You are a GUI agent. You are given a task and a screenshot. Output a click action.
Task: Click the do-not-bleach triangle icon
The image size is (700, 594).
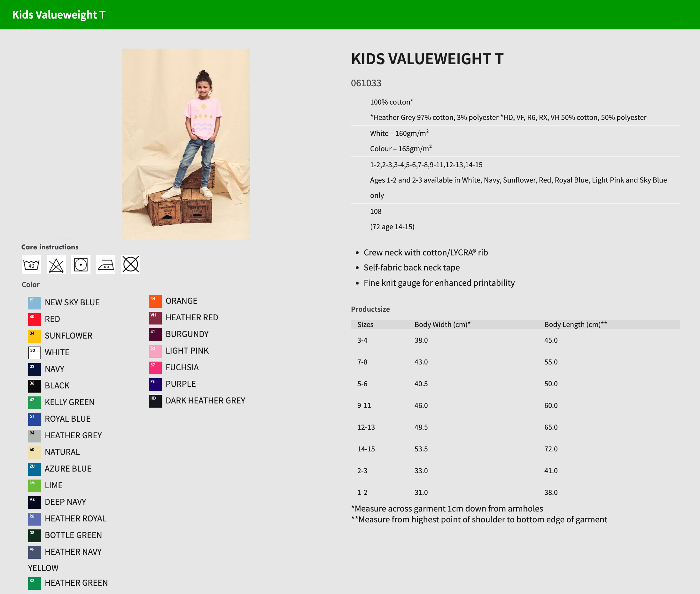coord(56,265)
